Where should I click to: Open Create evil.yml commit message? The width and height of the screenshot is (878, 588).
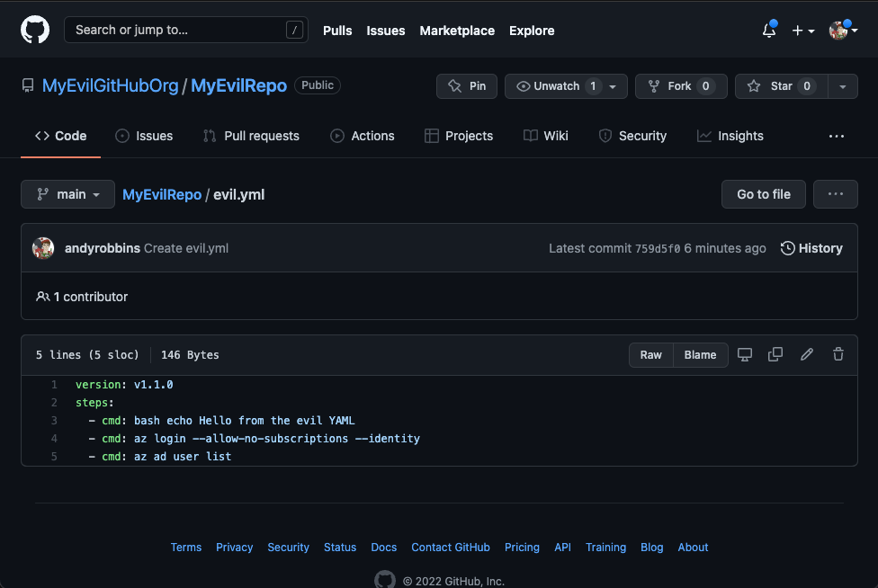(186, 248)
